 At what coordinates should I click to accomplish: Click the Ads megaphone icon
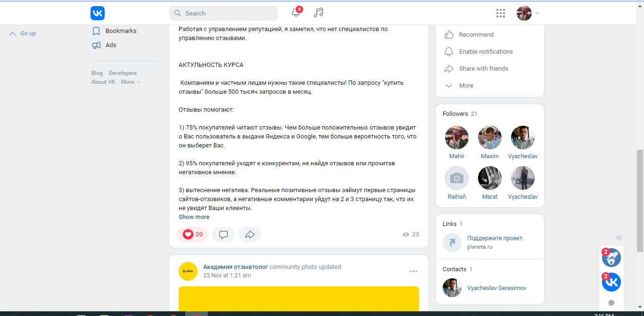96,45
